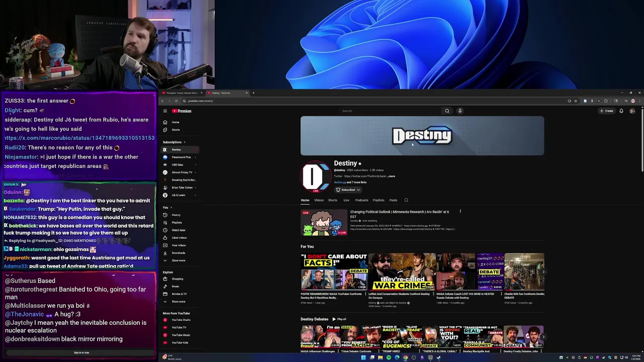Advance the Destiny Debates shelf right

click(543, 337)
